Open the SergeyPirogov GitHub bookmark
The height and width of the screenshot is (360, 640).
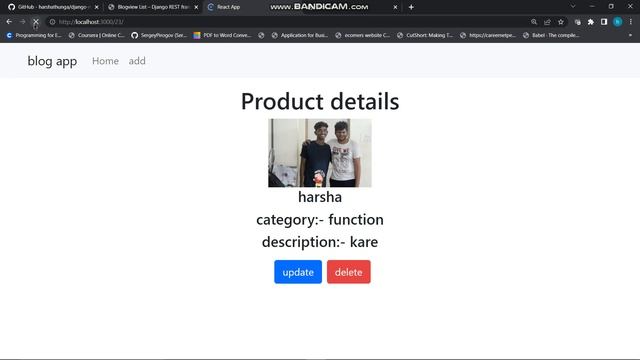pyautogui.click(x=159, y=36)
